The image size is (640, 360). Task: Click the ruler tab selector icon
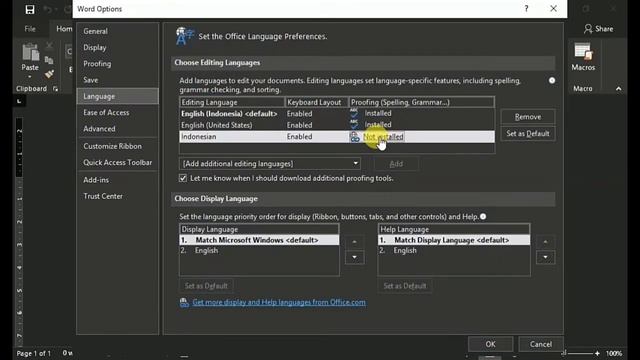click(x=19, y=101)
